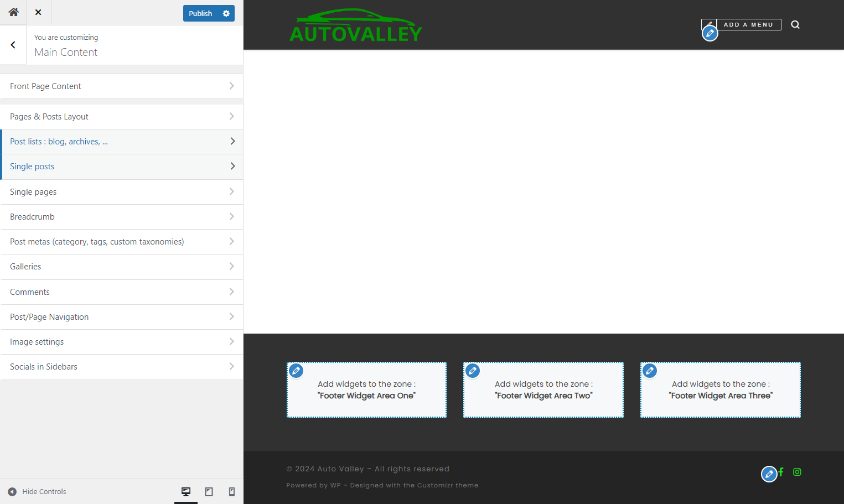Close the customizer with the X icon
This screenshot has width=844, height=504.
[38, 12]
